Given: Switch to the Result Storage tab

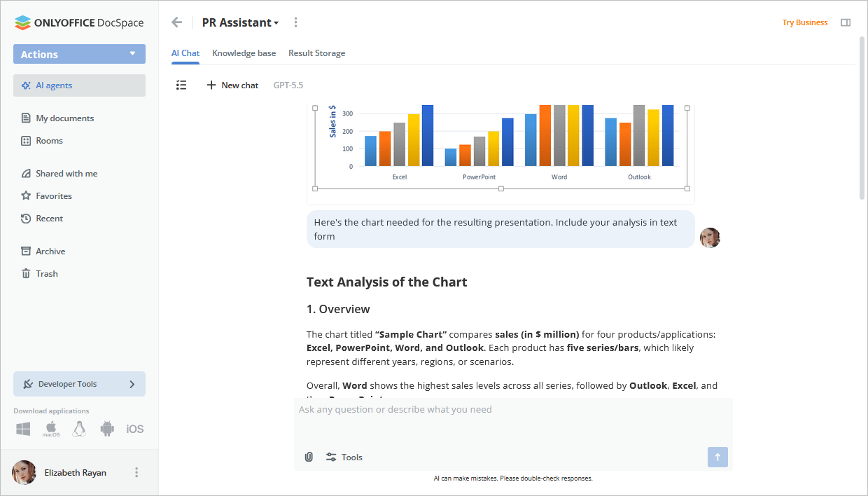Looking at the screenshot, I should 316,53.
